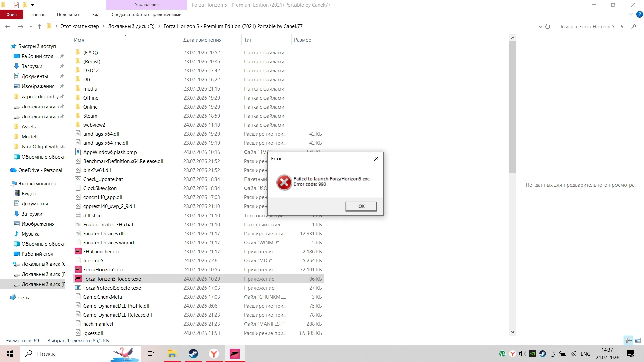Open Быстрый доступ in navigation pane

[x=37, y=46]
